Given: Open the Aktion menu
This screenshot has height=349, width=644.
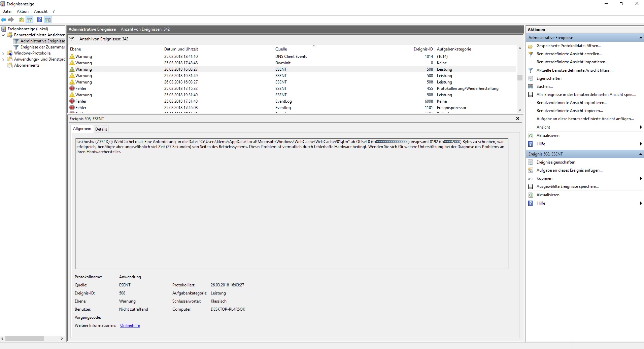Looking at the screenshot, I should [23, 11].
